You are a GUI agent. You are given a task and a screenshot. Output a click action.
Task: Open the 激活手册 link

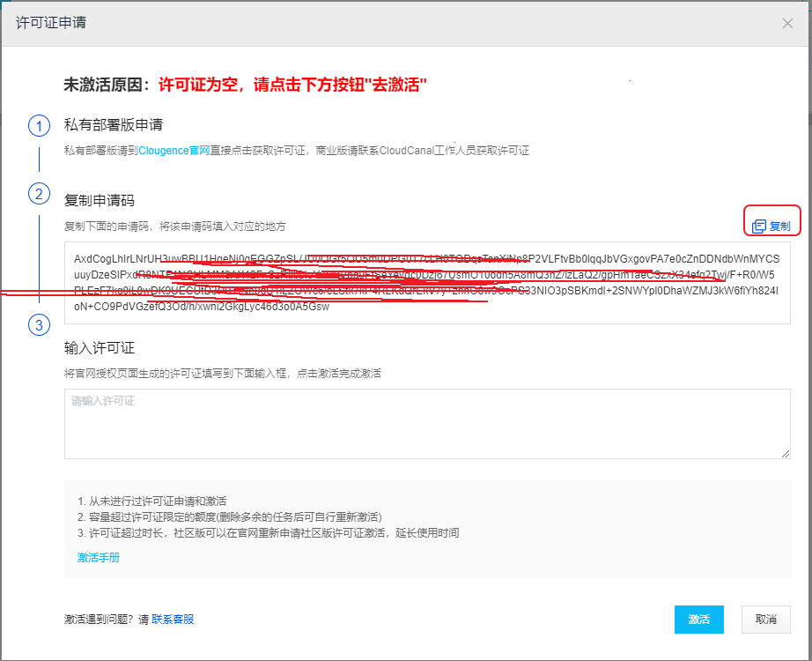[x=99, y=557]
